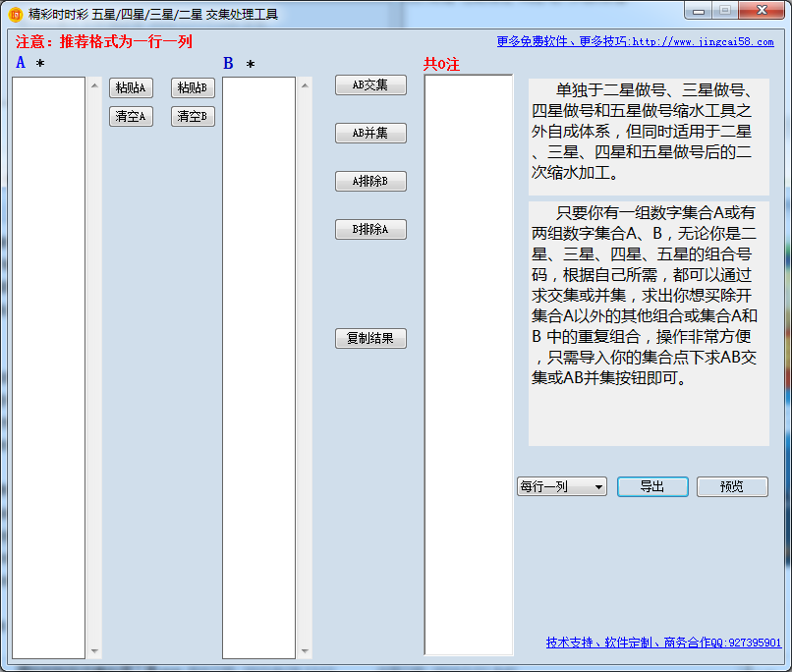Compute the AB并集 union
Viewport: 792px width, 672px height.
tap(370, 133)
